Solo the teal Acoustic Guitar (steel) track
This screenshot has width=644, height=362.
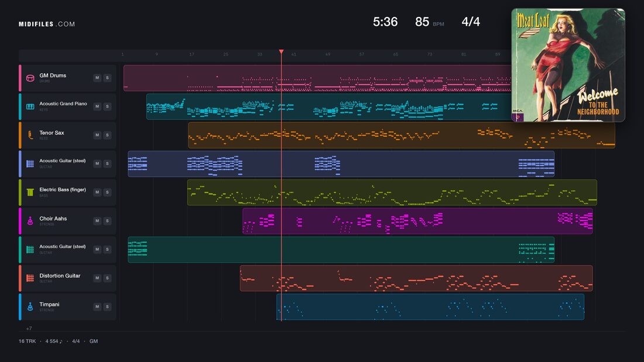coord(107,249)
